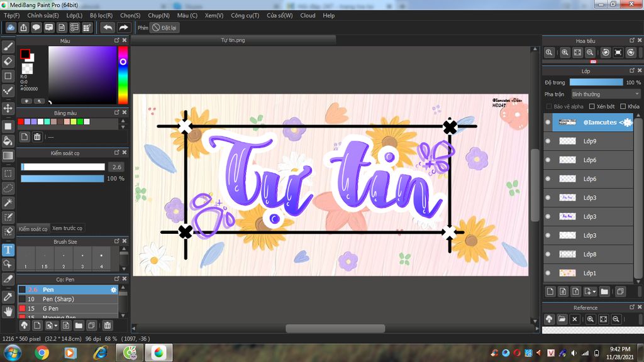Screen dimensions: 644x362
Task: Choose G Pen brush
Action: tap(68, 309)
